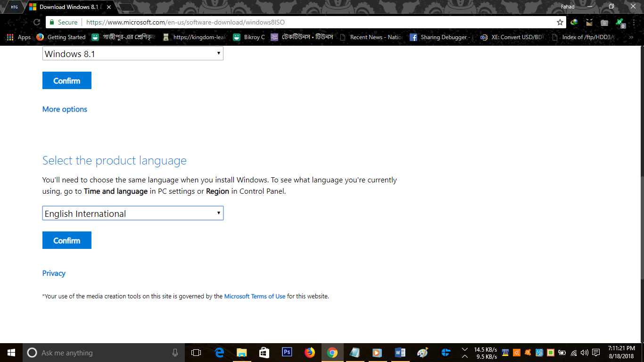Launch Microsoft Edge from the taskbar
Image resolution: width=644 pixels, height=362 pixels.
[x=219, y=353]
